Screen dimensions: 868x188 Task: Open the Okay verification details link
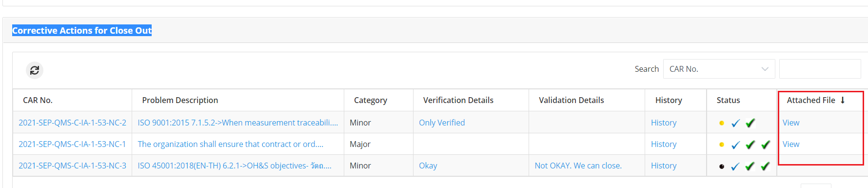[x=428, y=166]
